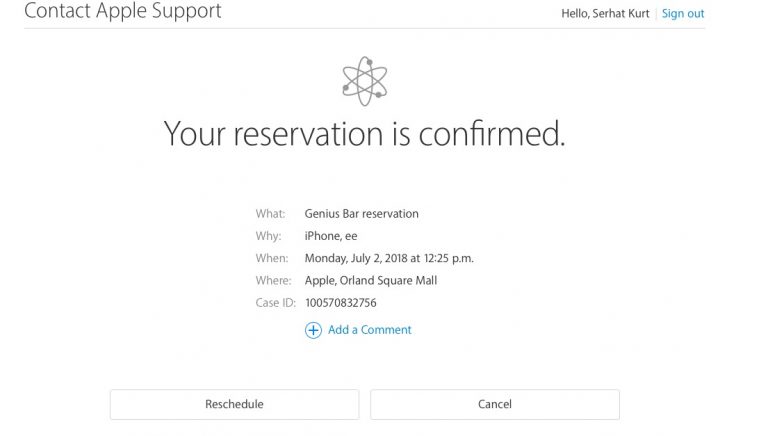Click the 12:25 p.m. appointment time
Screen dimensions: 768x436
point(449,258)
